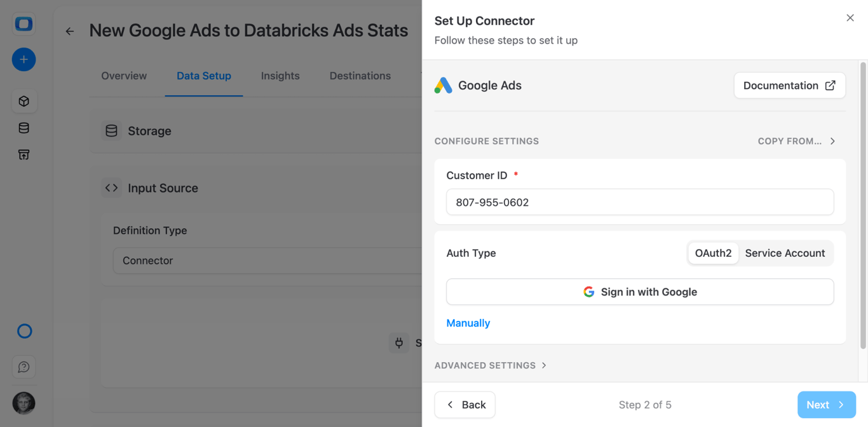Expand Advanced Settings section
This screenshot has width=868, height=427.
[490, 365]
